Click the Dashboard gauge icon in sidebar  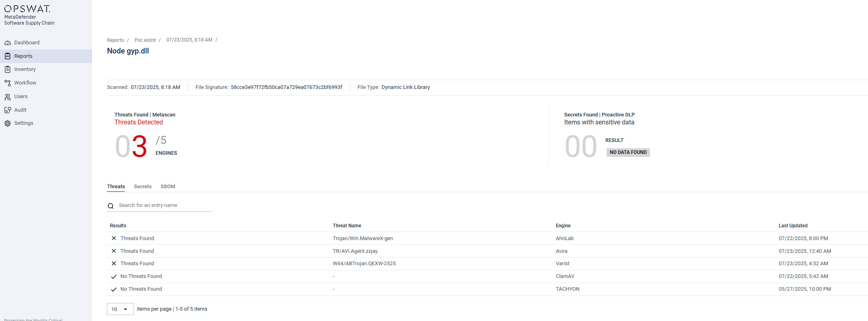pyautogui.click(x=8, y=43)
